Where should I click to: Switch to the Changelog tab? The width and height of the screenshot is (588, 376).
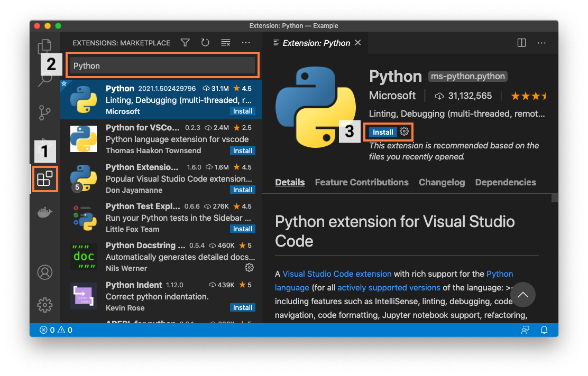tap(442, 182)
